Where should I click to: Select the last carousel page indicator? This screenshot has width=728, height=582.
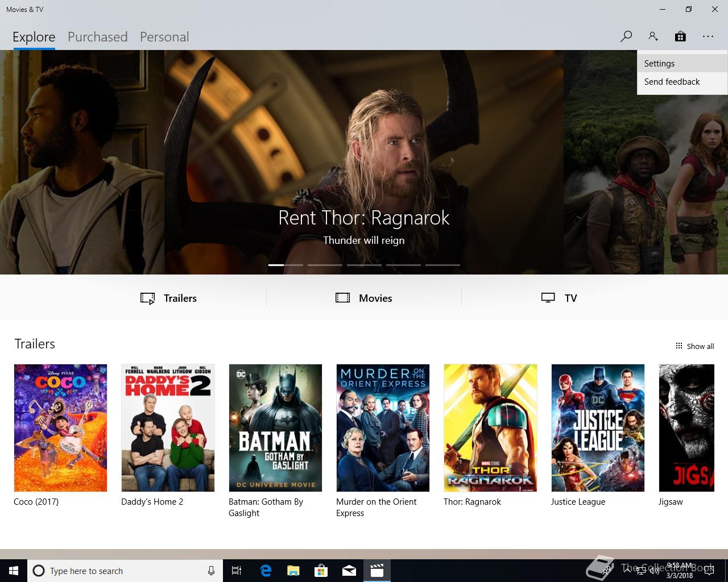[442, 265]
